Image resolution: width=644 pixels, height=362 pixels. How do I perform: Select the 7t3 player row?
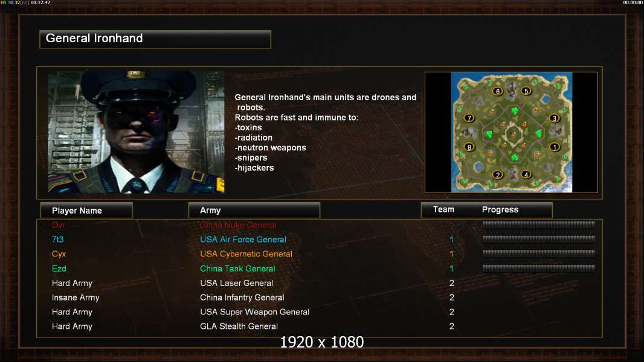tap(320, 240)
